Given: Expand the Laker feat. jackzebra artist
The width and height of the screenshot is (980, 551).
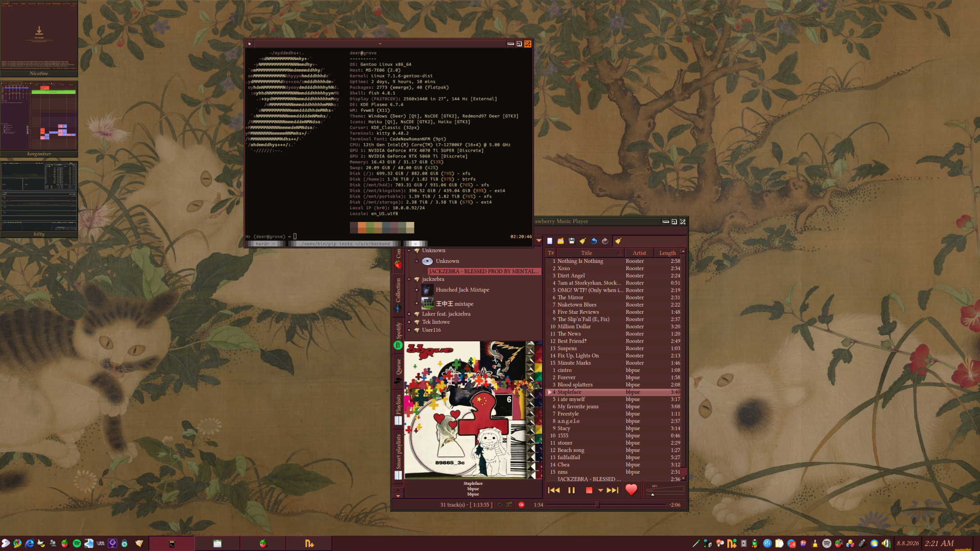Looking at the screenshot, I should coord(409,314).
